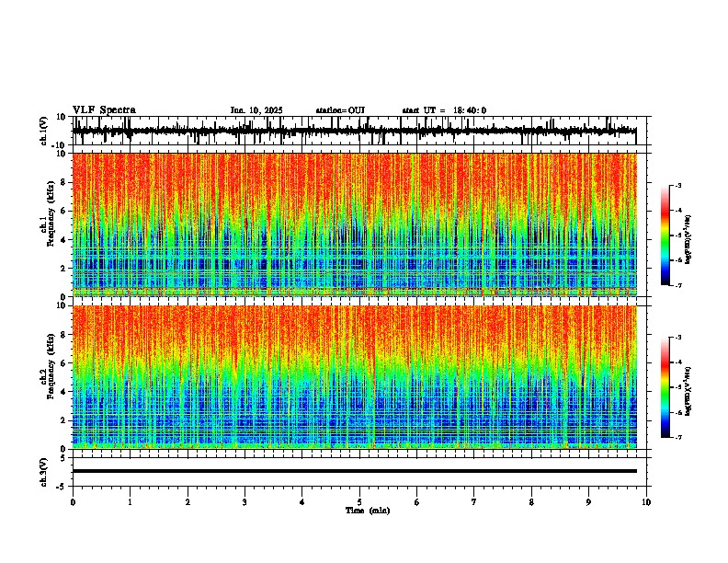The image size is (728, 563).
Task: Click the '-3' tick on the ch.1 colorbar
Action: point(678,185)
